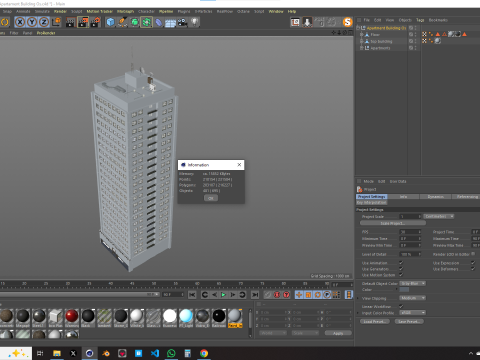Toggle scale keyframe orange square icon
The image size is (480, 360).
click(x=308, y=295)
